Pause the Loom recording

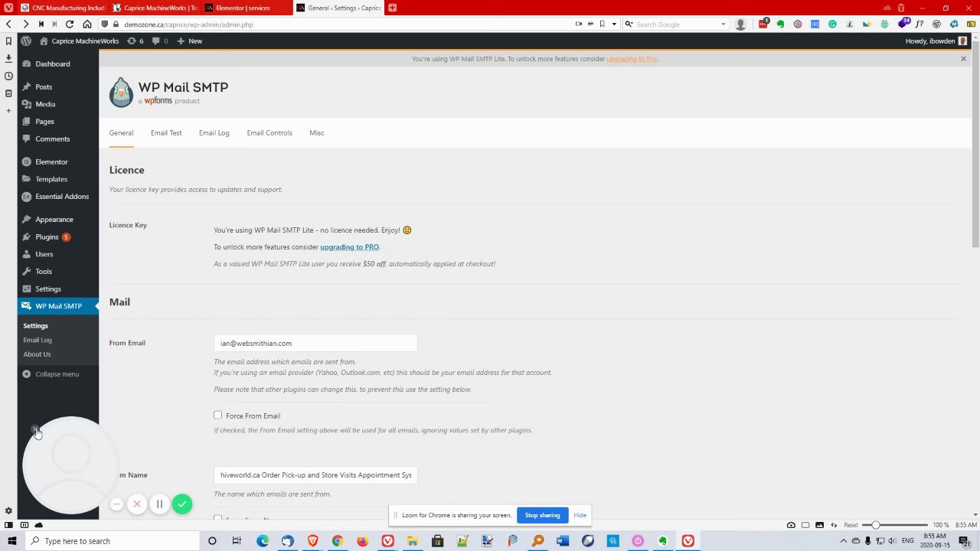click(159, 504)
